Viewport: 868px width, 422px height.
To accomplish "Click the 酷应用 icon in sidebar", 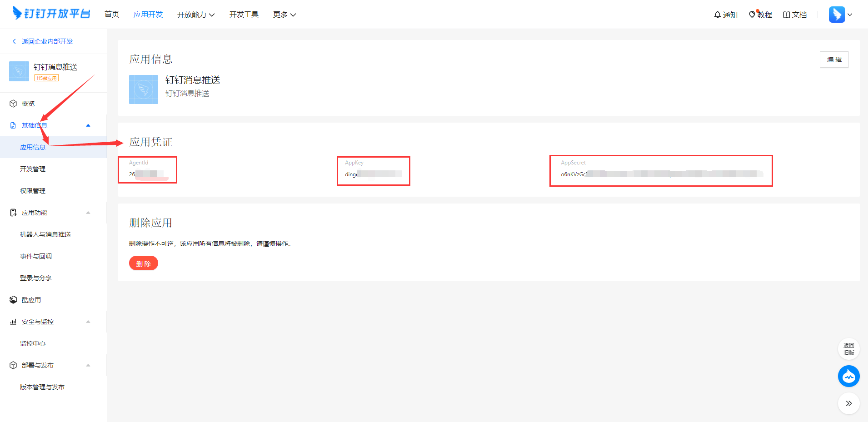I will [x=13, y=300].
